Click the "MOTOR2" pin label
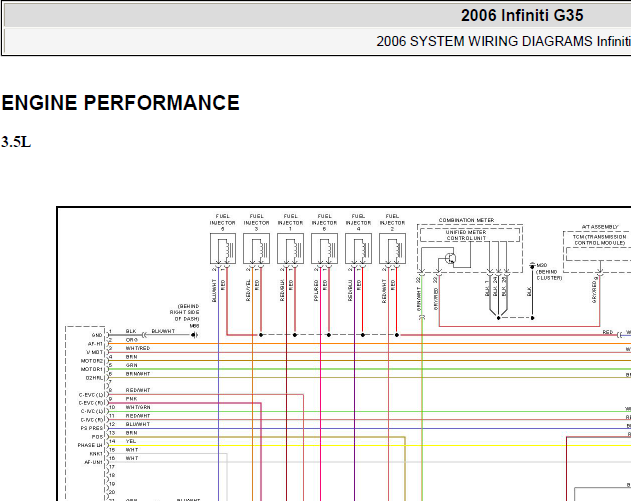 pos(92,361)
